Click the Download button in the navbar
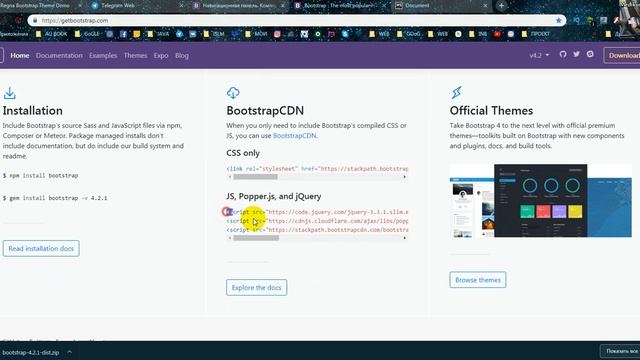 [622, 56]
